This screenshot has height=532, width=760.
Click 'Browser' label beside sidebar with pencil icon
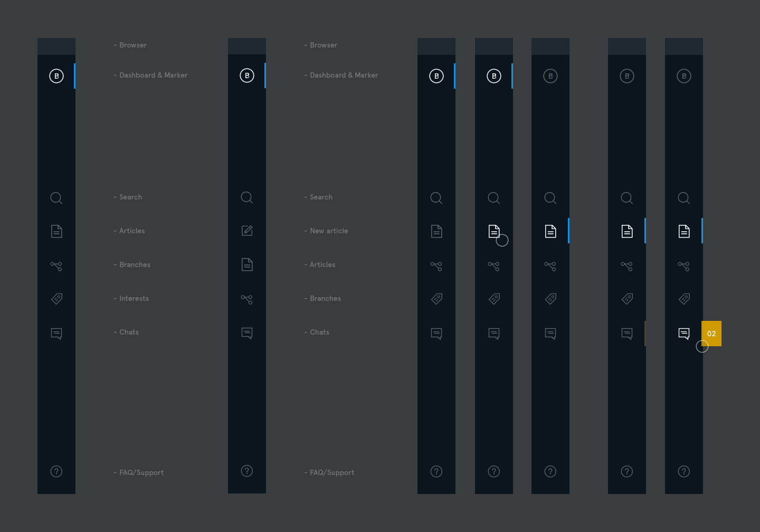click(x=324, y=45)
